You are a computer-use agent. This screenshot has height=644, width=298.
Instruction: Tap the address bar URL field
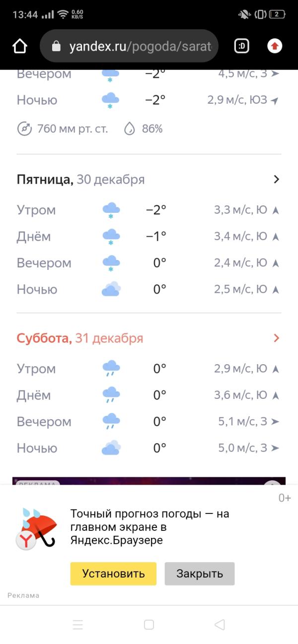pyautogui.click(x=140, y=47)
